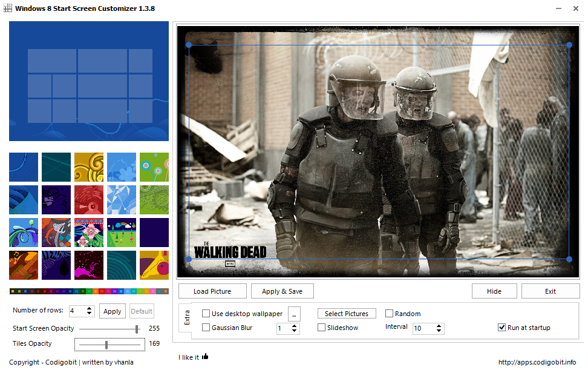Pick the orange guitar background thumbnail
Image resolution: width=588 pixels, height=370 pixels.
[x=24, y=265]
